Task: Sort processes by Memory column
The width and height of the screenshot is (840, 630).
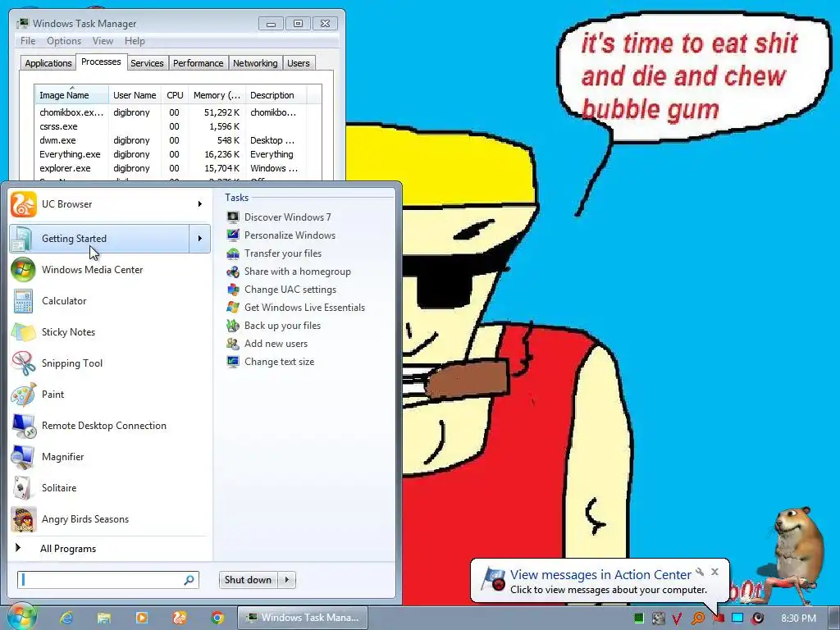Action: coord(217,95)
